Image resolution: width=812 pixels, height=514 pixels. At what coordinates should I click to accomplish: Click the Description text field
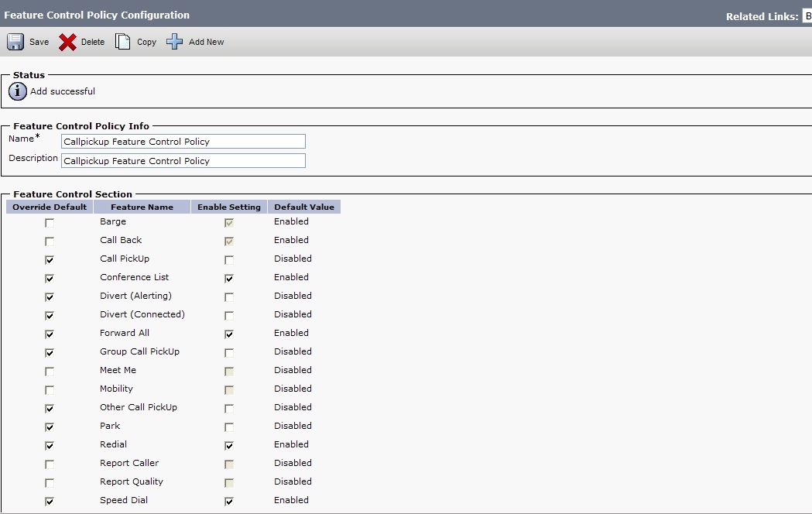183,161
